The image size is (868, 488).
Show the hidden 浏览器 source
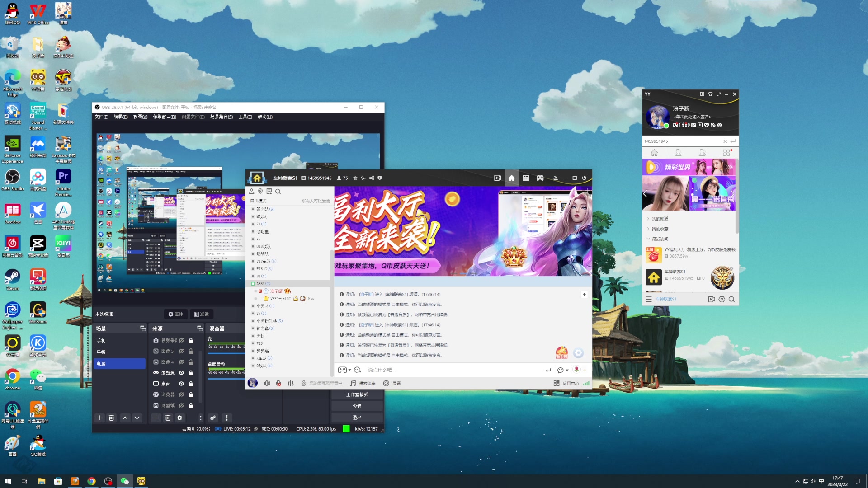pyautogui.click(x=181, y=394)
